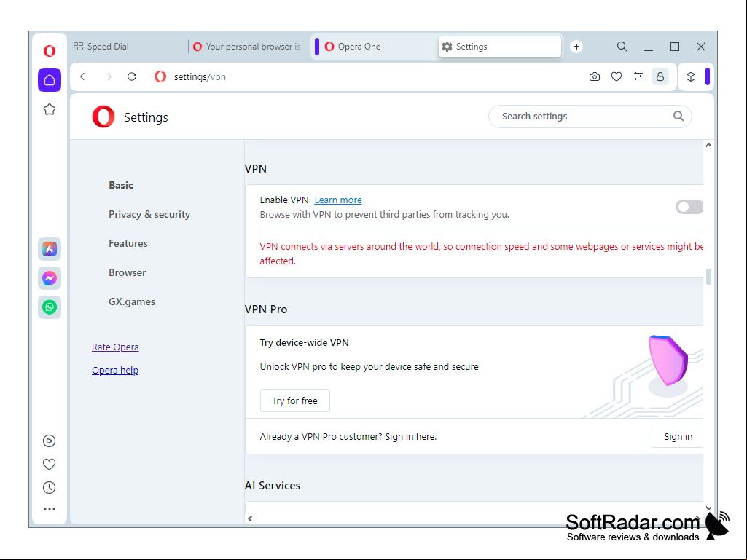This screenshot has width=747, height=560.
Task: Go back with the back arrow
Action: pyautogui.click(x=83, y=76)
